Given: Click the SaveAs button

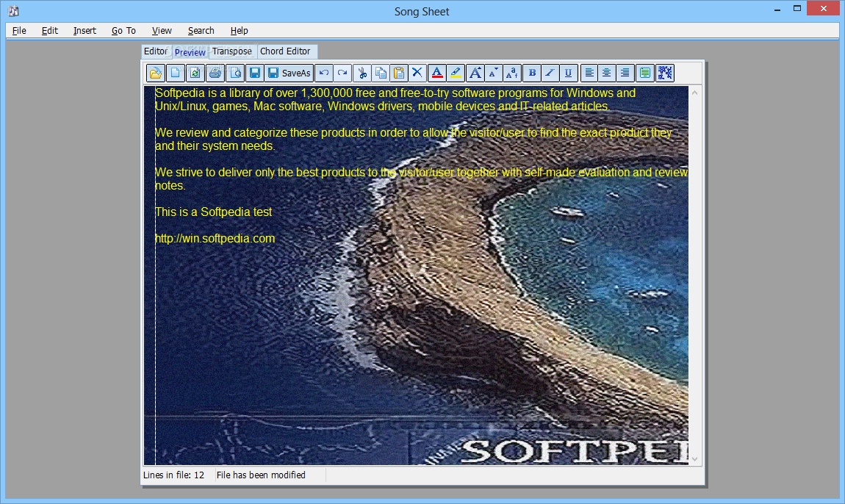Looking at the screenshot, I should (290, 73).
